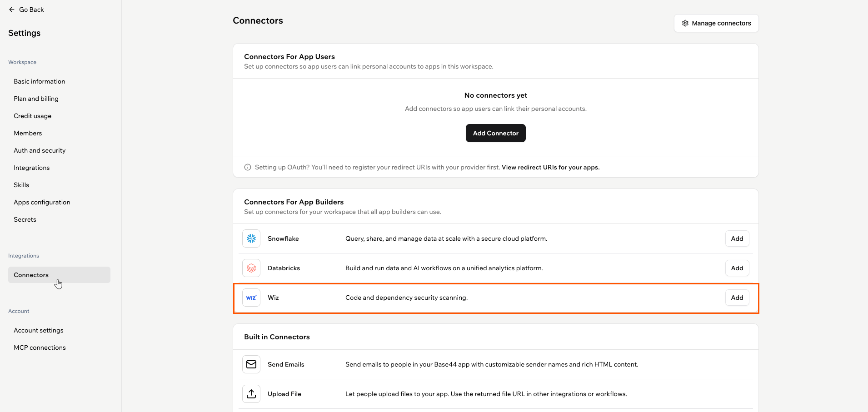868x412 pixels.
Task: Click the Snowflake connector name
Action: [283, 238]
